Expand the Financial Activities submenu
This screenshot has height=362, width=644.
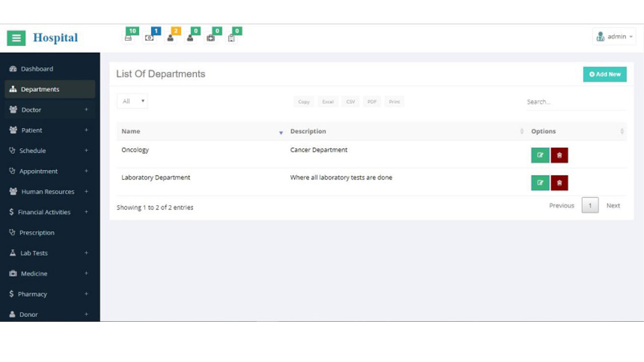click(50, 212)
